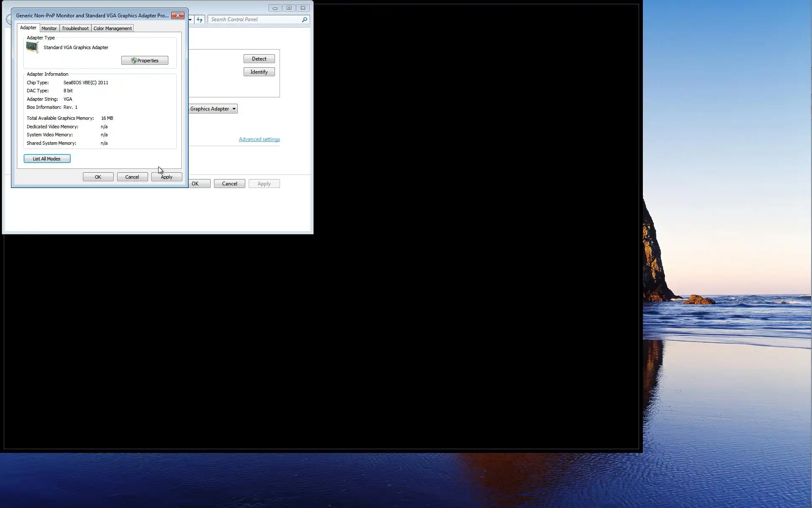The width and height of the screenshot is (812, 508).
Task: Click the graphics adapter card icon
Action: (32, 47)
